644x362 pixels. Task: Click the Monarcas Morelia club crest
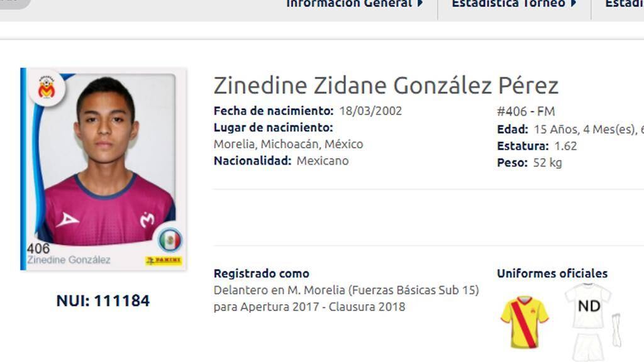47,88
